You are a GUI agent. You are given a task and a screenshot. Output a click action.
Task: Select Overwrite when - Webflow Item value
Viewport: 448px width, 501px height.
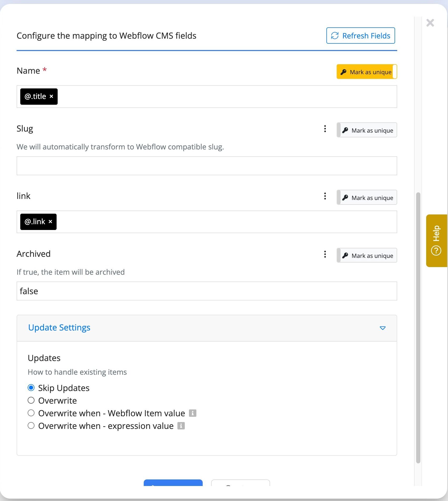tap(31, 413)
